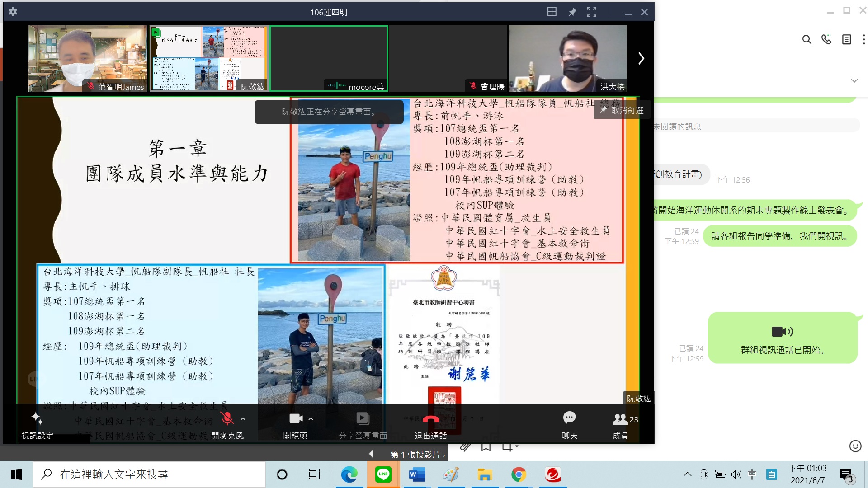Image resolution: width=868 pixels, height=488 pixels.
Task: Select 阮敬紘 shared screen thumbnail
Action: (x=208, y=58)
